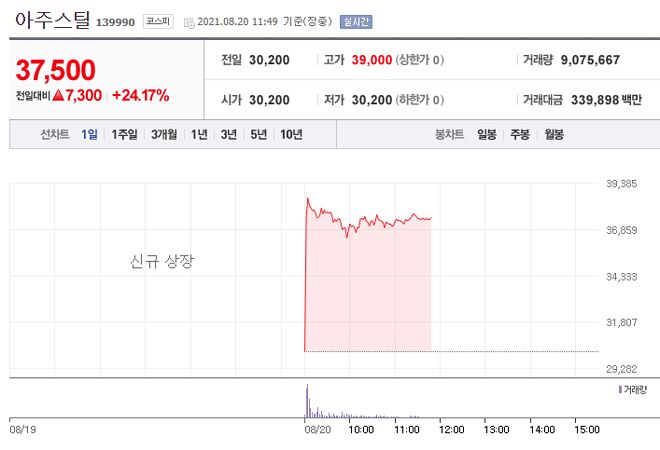660x450 pixels.
Task: Switch to the 1주일 chart period
Action: point(125,134)
